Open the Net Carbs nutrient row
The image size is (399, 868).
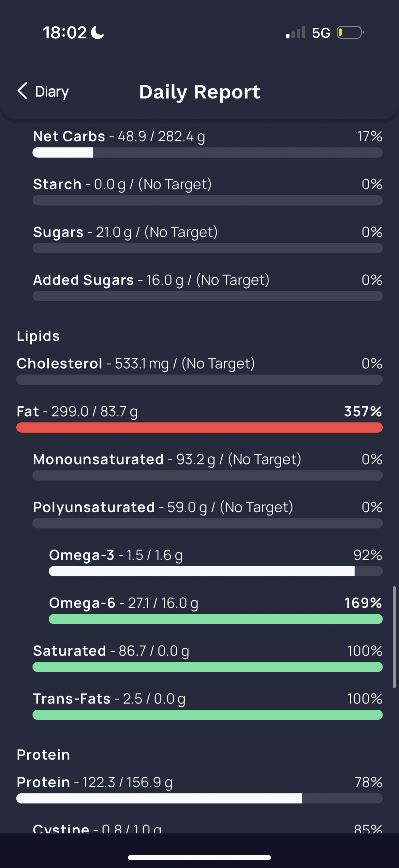207,143
